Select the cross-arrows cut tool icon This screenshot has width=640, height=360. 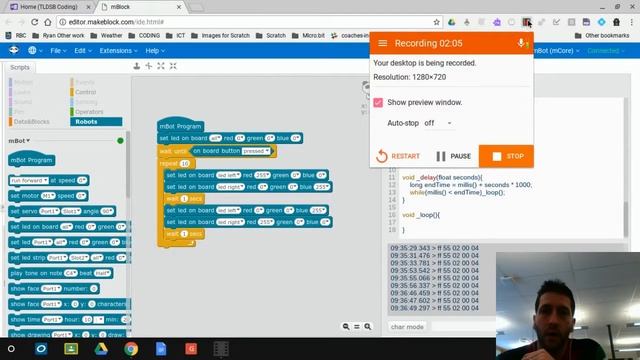(x=149, y=66)
